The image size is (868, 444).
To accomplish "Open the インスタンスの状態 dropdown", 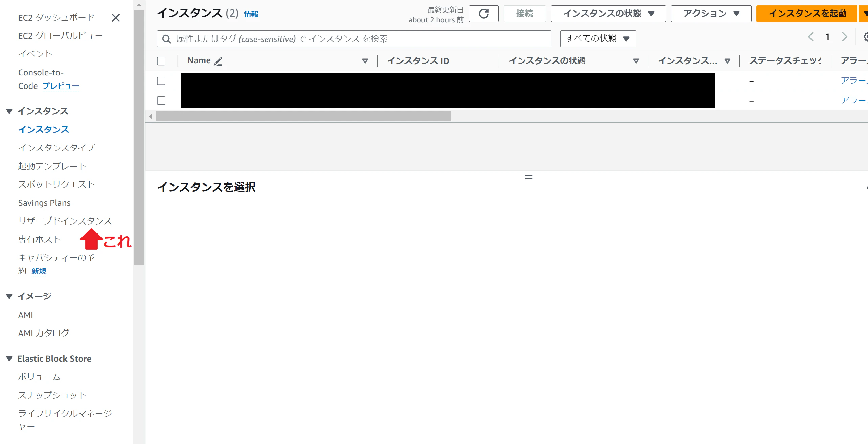I will pos(608,14).
